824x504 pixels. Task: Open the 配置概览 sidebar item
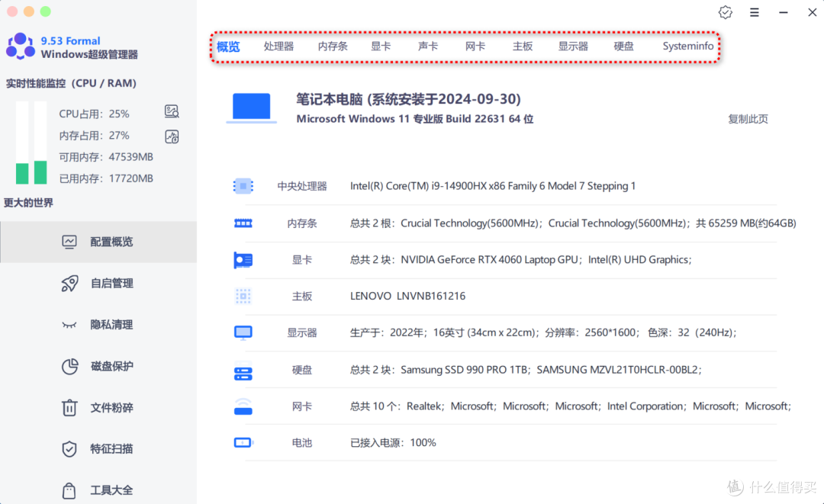coord(98,242)
